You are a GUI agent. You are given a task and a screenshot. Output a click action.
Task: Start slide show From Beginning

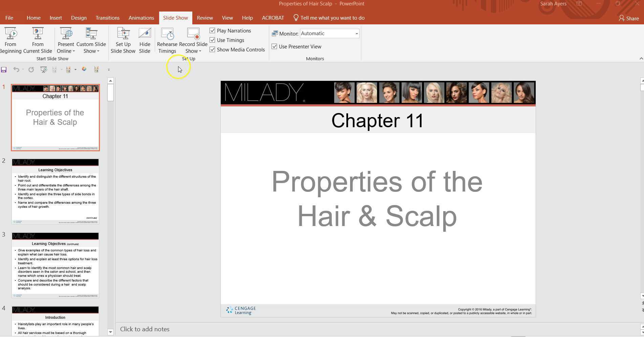pos(11,40)
